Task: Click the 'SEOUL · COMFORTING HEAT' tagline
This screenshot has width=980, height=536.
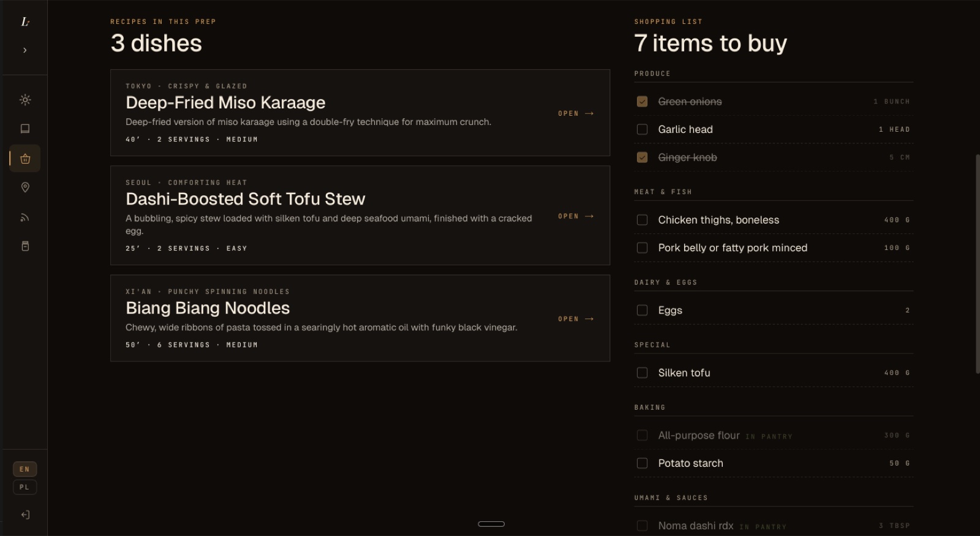Action: coord(186,183)
